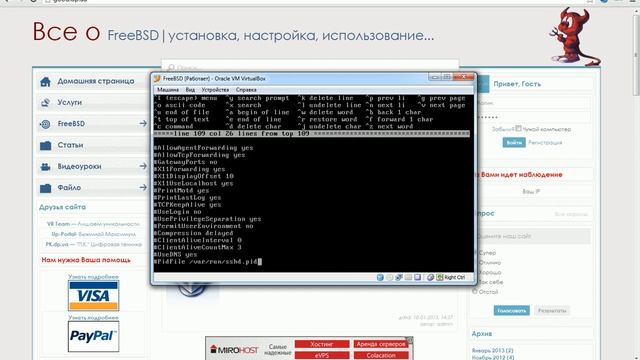Screen dimensions: 640x360
Task: Click the site search input field
Action: click(x=310, y=66)
